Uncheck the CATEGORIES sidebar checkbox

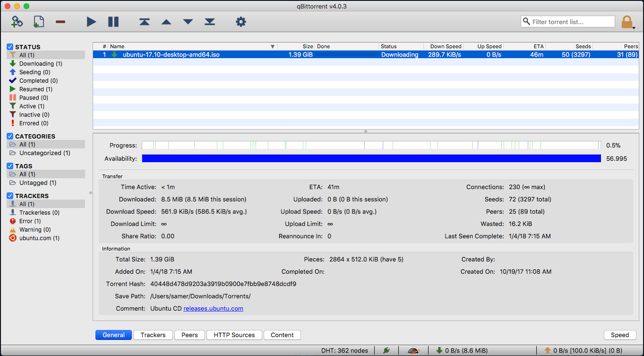[10, 136]
